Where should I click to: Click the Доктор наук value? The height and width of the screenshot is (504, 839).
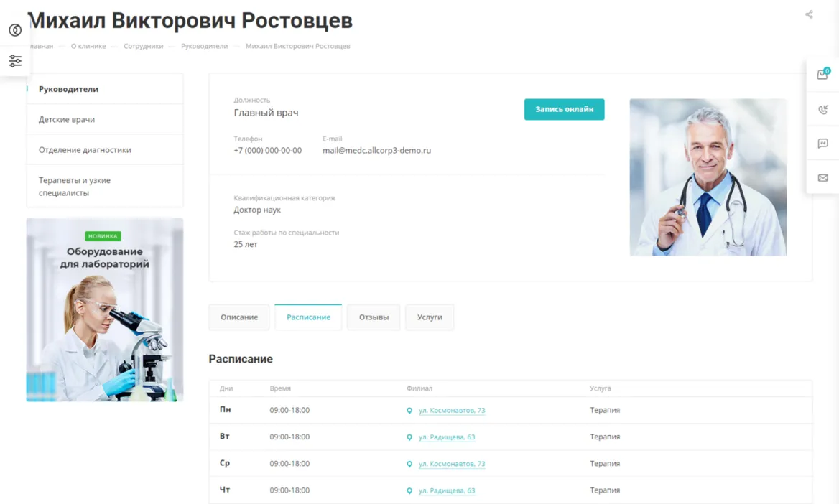pos(257,210)
